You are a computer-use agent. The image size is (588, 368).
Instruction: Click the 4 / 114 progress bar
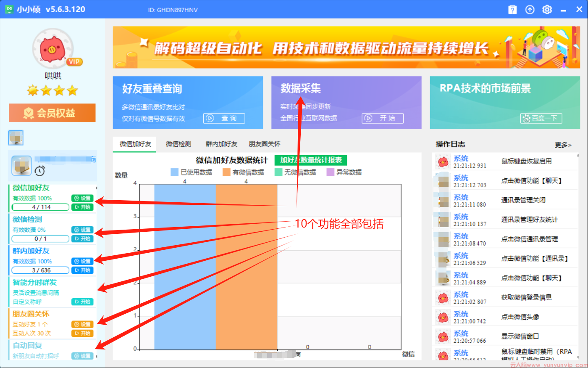point(41,207)
